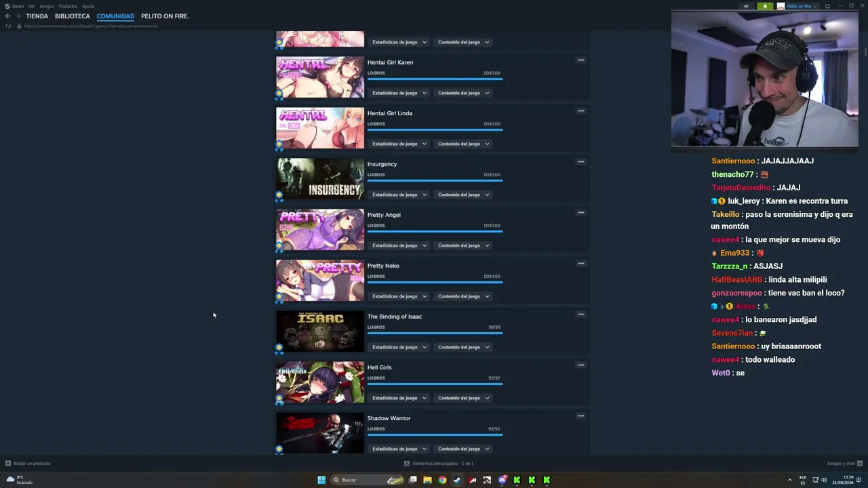This screenshot has width=868, height=488.
Task: Click Elementos descargados status link
Action: pos(443,464)
